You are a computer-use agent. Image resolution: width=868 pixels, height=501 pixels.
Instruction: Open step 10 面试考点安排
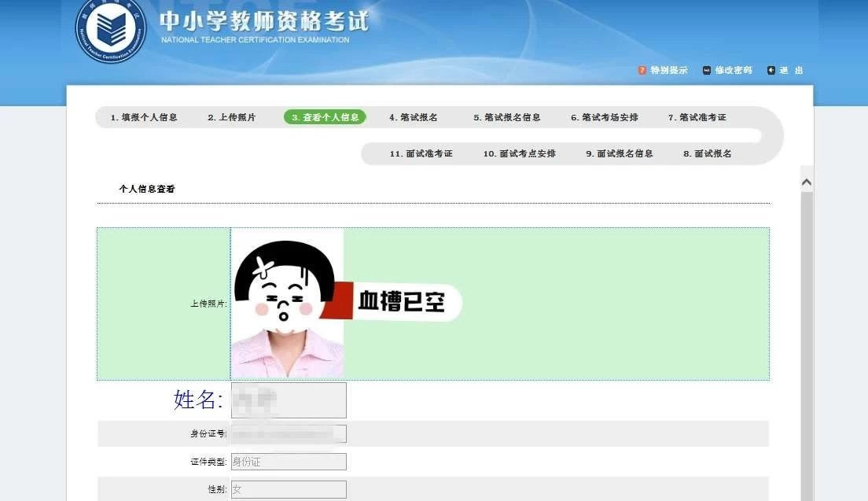coord(522,153)
